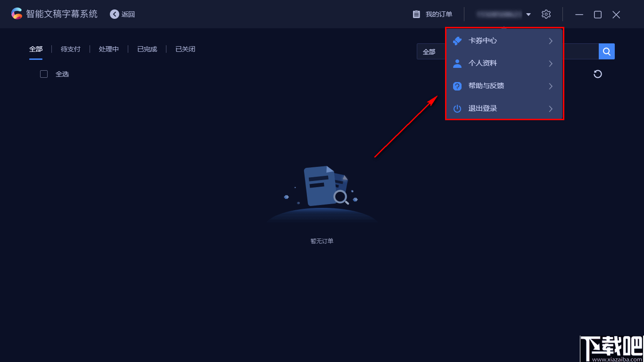Click the blue search magnifier icon
This screenshot has width=644, height=362.
606,51
